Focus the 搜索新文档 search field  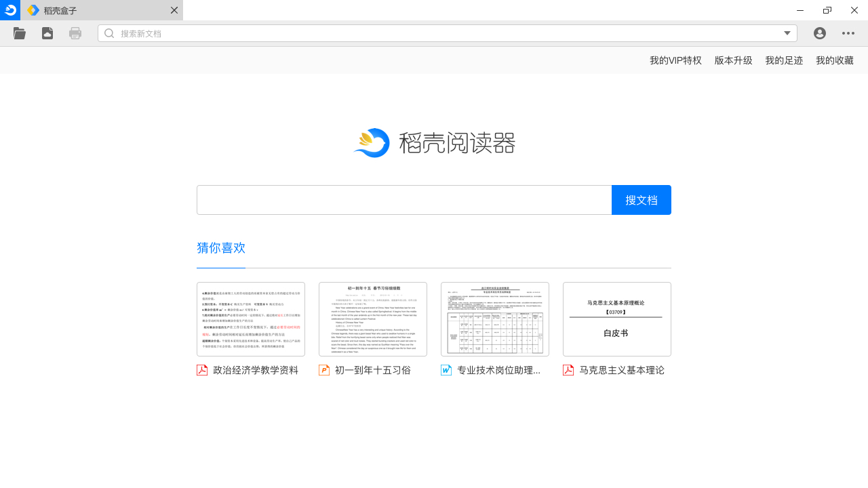click(448, 33)
